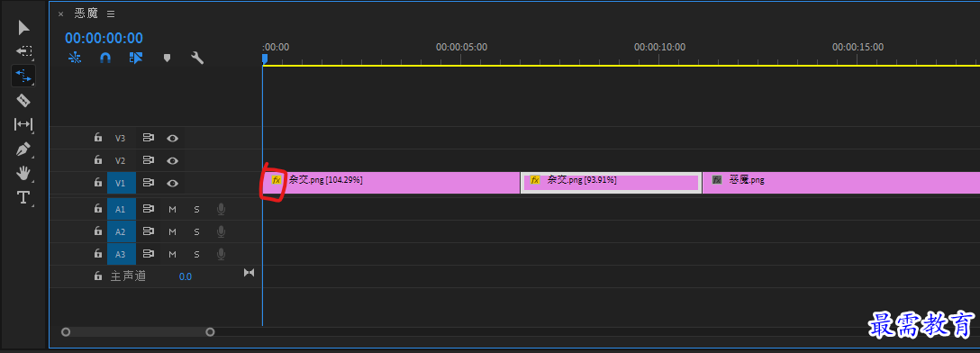
Task: Toggle lock on track V2
Action: tap(97, 160)
